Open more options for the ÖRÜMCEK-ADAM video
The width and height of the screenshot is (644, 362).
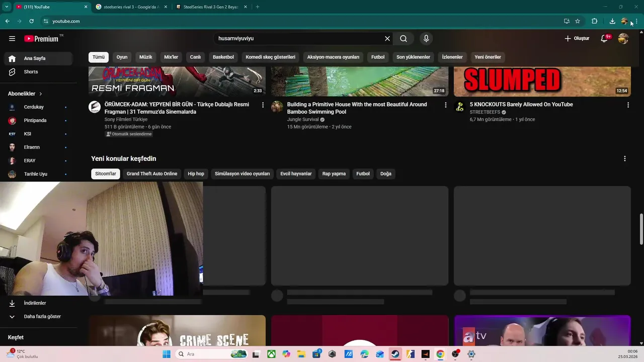click(263, 105)
